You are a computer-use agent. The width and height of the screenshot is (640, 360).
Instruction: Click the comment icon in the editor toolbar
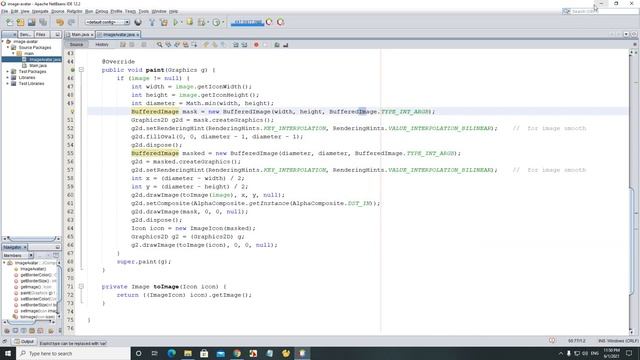coord(277,44)
